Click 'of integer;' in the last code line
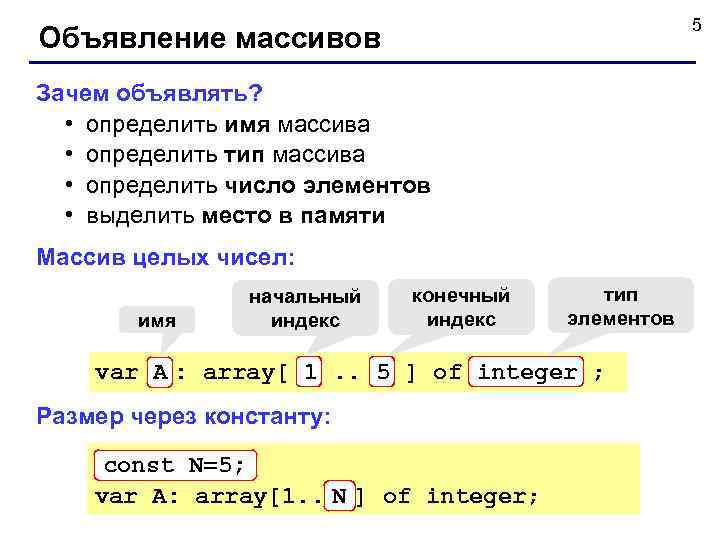Screen dimensions: 720x540 tap(460, 496)
